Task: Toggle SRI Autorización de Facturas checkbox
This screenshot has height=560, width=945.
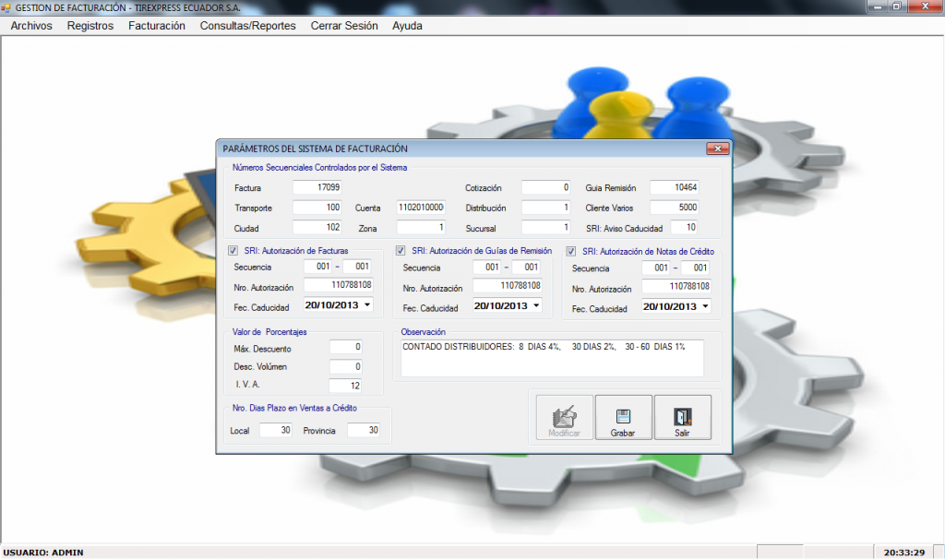Action: pos(233,251)
